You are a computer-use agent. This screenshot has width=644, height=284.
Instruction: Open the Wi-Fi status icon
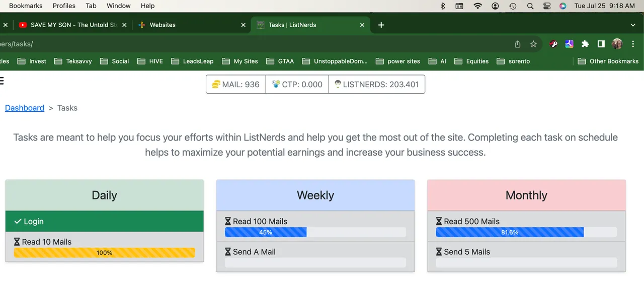(x=477, y=6)
